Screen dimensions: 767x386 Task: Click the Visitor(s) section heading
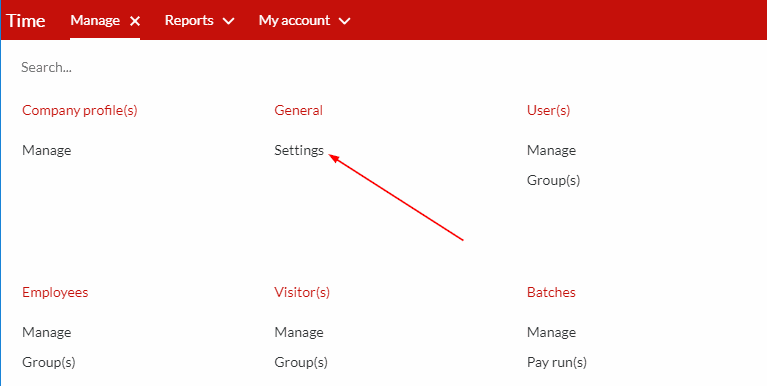[x=302, y=293]
